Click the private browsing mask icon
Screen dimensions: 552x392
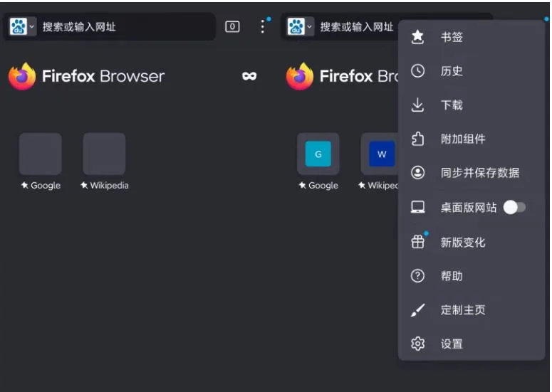[249, 76]
